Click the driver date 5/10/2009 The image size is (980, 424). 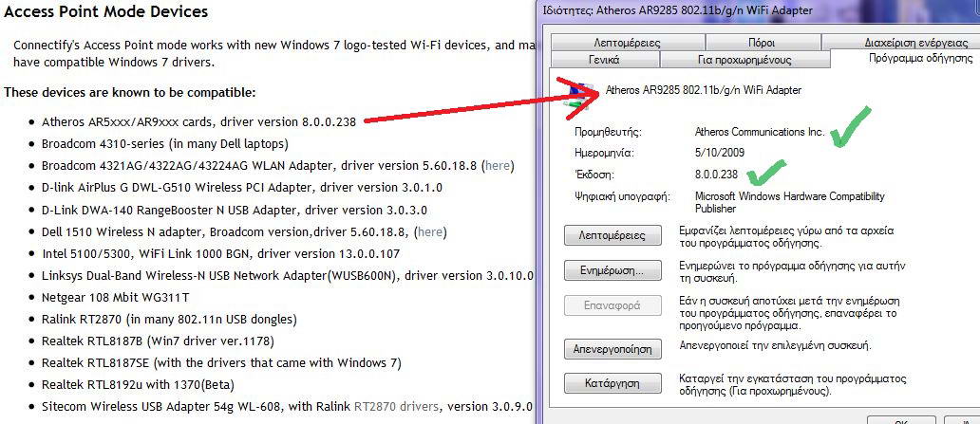(720, 153)
